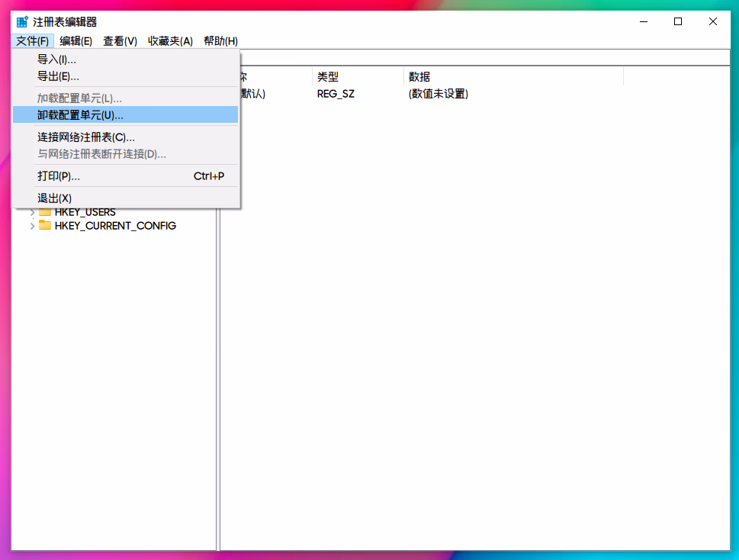Image resolution: width=739 pixels, height=560 pixels.
Task: Choose 退出(X) to quit Registry Editor
Action: pyautogui.click(x=55, y=198)
